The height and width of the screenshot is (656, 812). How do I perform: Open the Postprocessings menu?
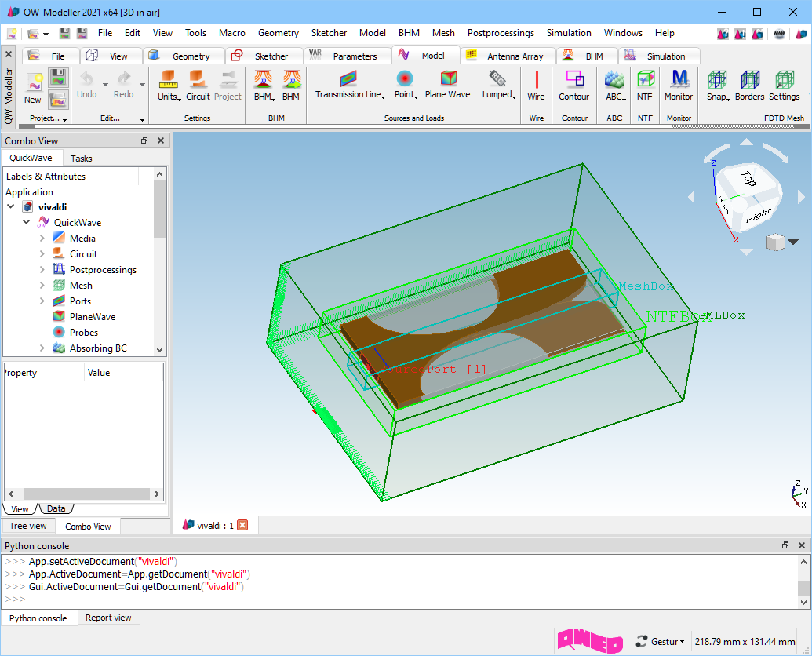point(501,33)
